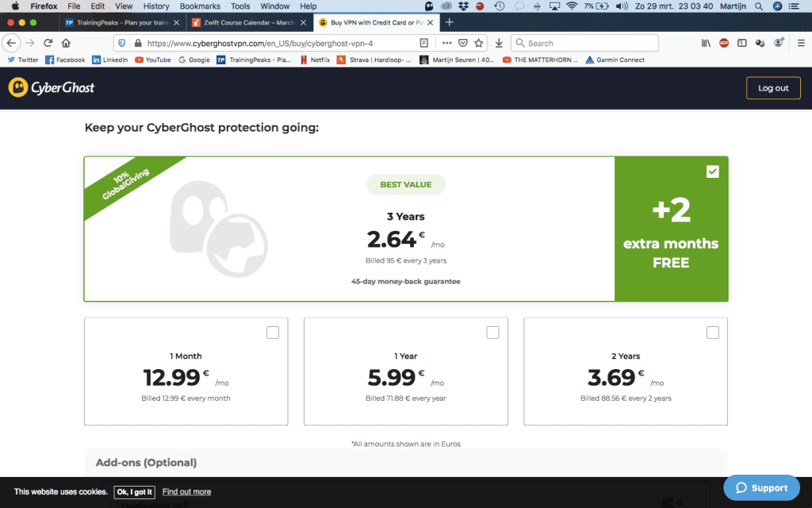Open the page actions menu
Screen dimensions: 812x508
[x=447, y=43]
